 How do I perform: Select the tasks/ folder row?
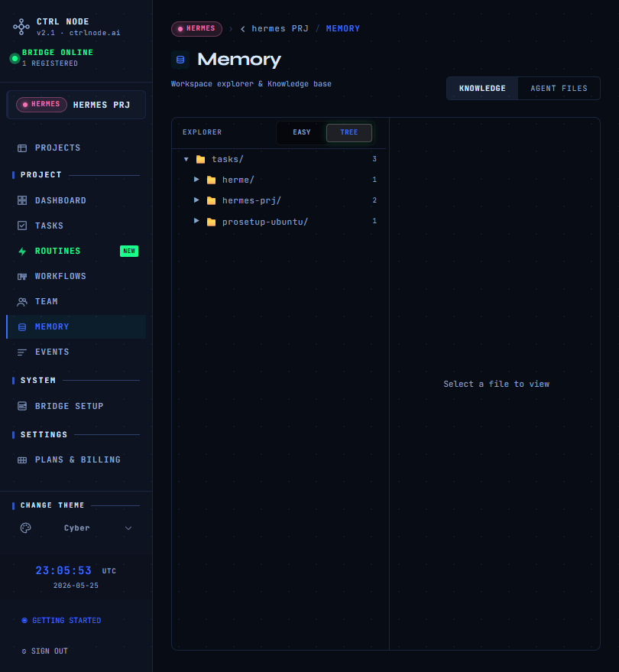click(x=279, y=160)
